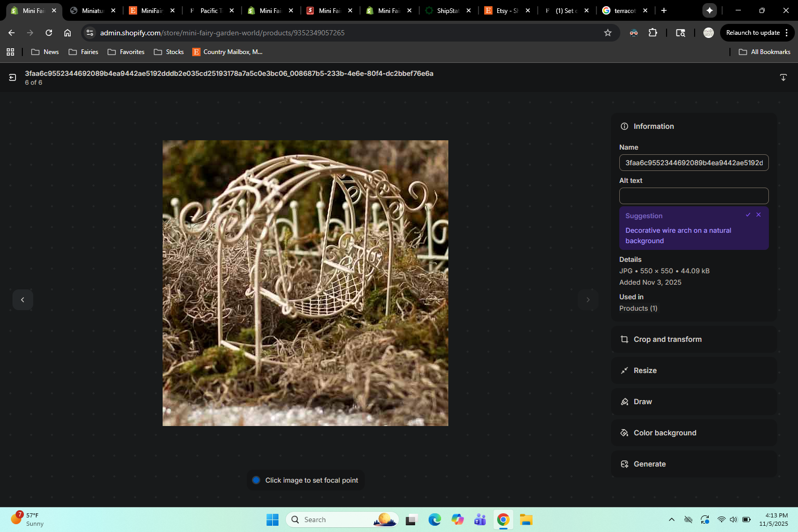798x532 pixels.
Task: Dismiss the alt text suggestion
Action: tap(759, 215)
